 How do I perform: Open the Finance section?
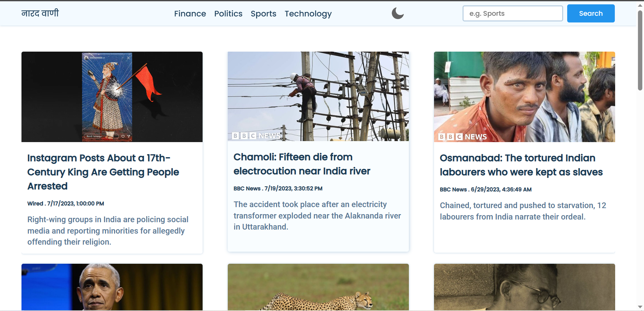coord(190,14)
